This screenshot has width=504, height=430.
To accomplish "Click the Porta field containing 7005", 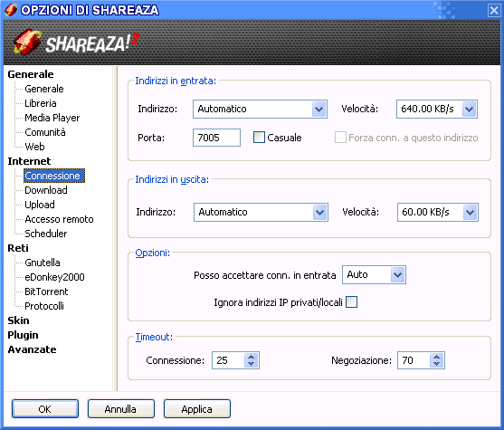I will [x=216, y=138].
